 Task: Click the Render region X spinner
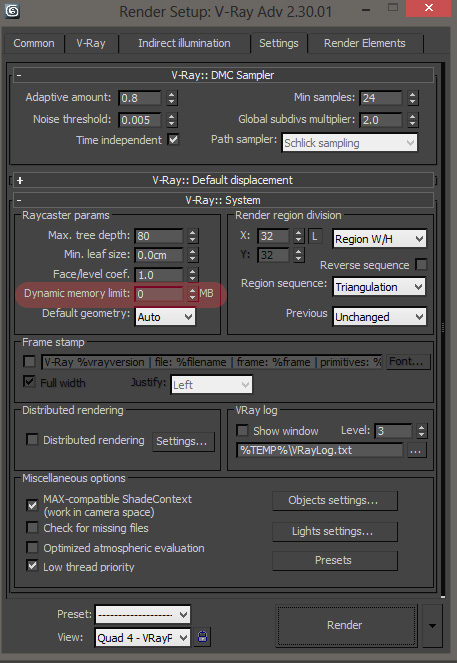299,236
